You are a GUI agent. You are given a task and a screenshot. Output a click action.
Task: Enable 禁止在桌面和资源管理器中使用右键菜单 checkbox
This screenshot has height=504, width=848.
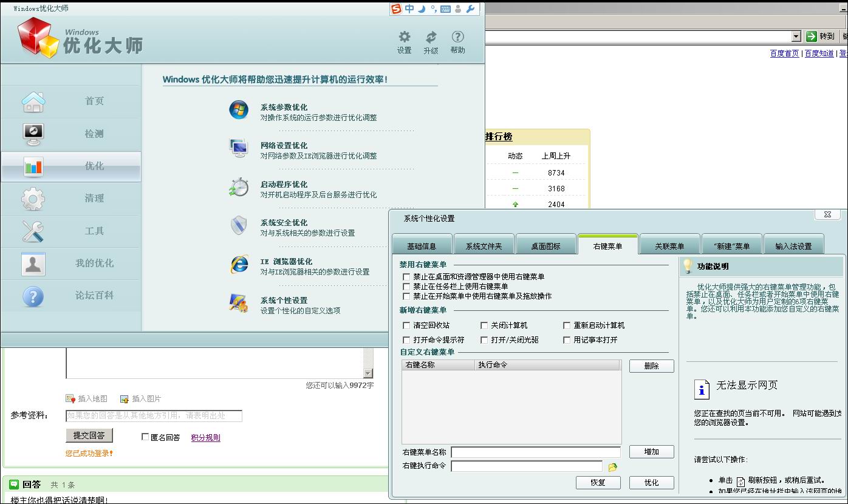tap(407, 277)
